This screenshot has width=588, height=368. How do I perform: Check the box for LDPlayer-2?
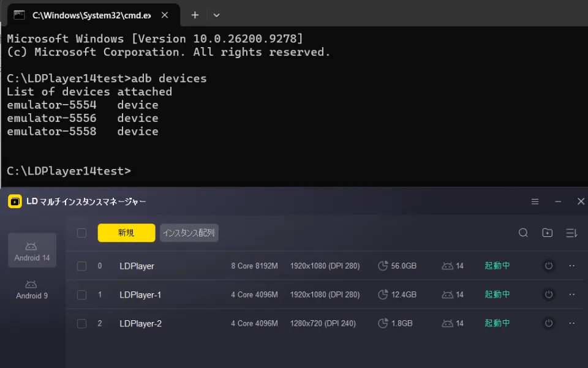(81, 323)
